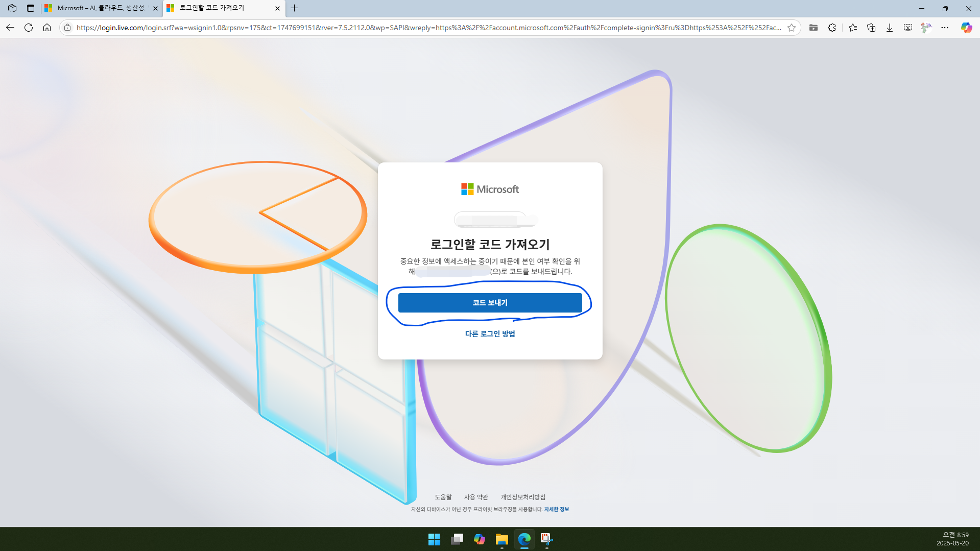This screenshot has width=980, height=551.
Task: Go back with browser back arrow
Action: tap(10, 28)
